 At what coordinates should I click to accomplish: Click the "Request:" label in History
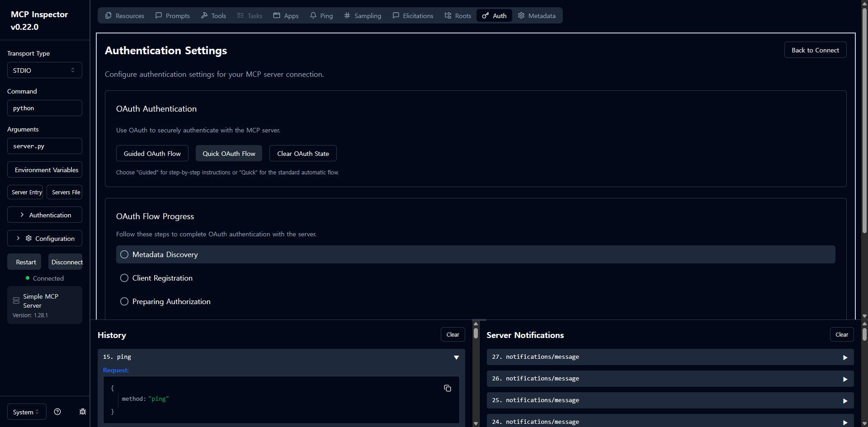(x=116, y=370)
